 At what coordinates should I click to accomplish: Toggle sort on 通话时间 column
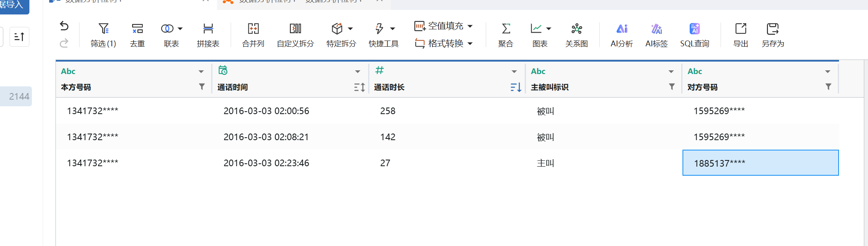359,87
